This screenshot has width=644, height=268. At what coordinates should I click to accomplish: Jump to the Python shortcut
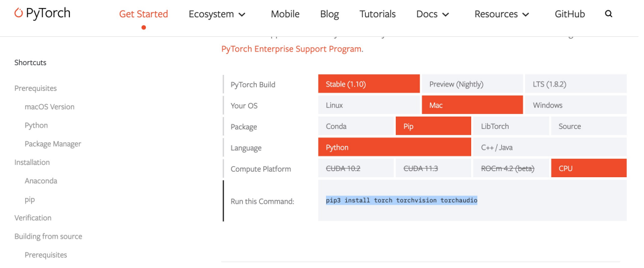point(36,125)
